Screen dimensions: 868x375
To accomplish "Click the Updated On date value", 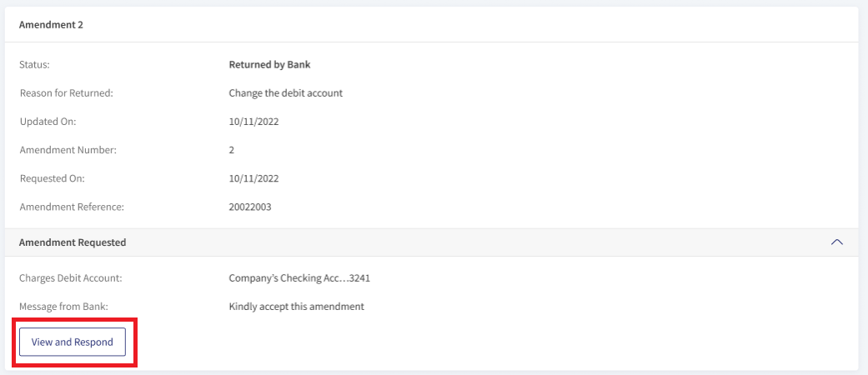I will pos(253,122).
